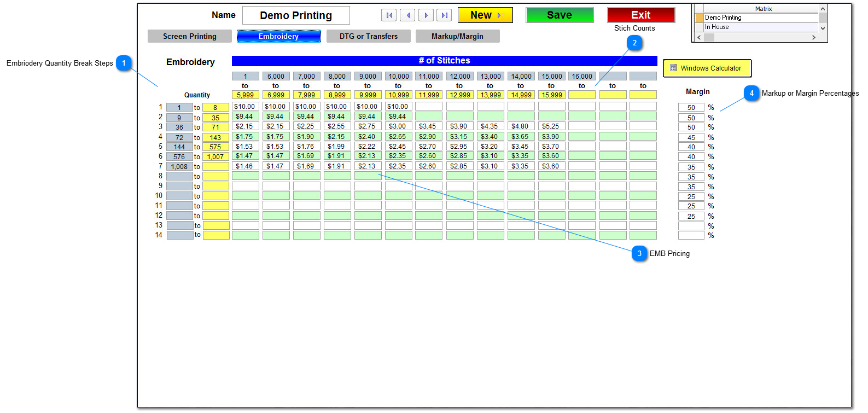Exit the pricing matrix screen
This screenshot has height=413, width=868.
point(640,15)
